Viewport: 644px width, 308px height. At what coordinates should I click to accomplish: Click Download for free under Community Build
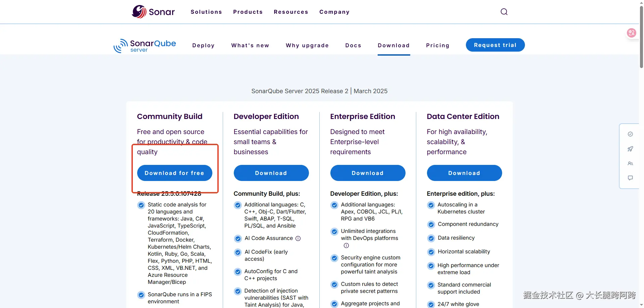point(174,173)
